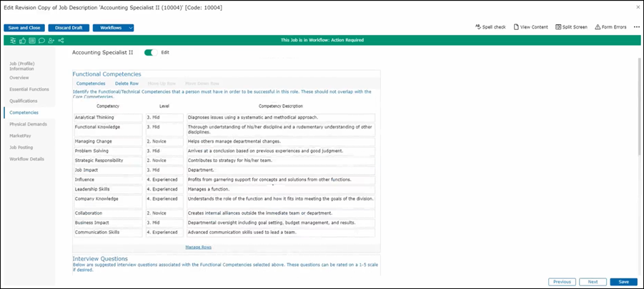Open Split Screen view

point(570,27)
